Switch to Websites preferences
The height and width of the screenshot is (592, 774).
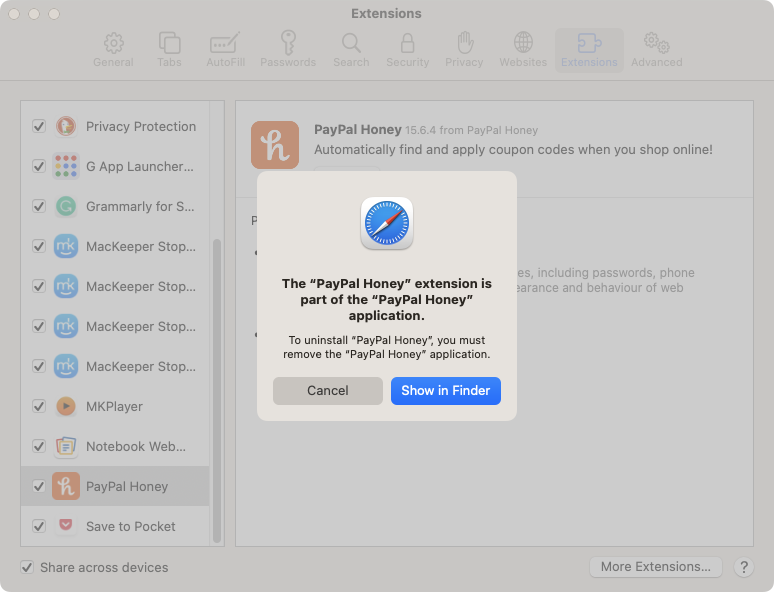523,50
